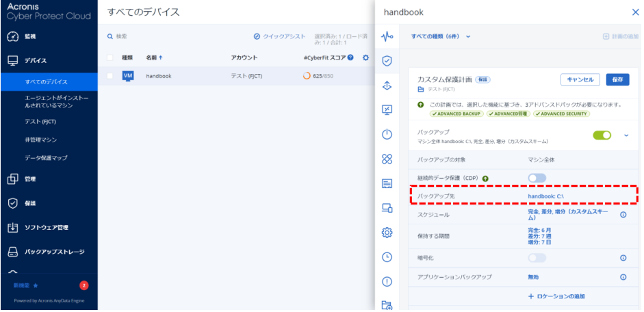This screenshot has width=644, height=312.
Task: Click the clock icon in the side strip
Action: tap(387, 257)
